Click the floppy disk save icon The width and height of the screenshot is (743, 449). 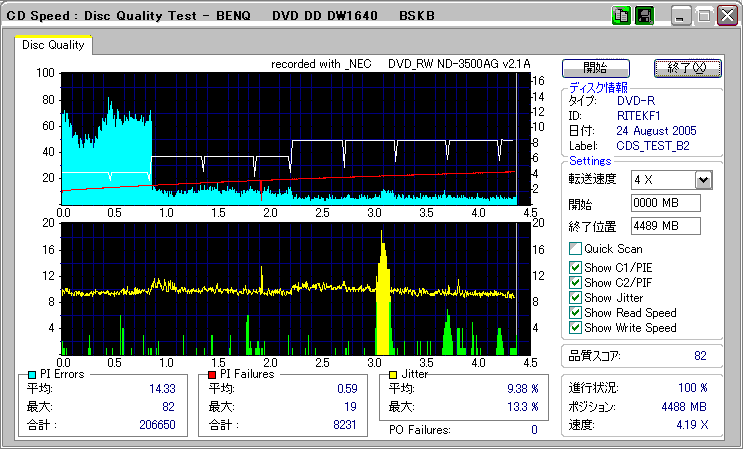(643, 16)
